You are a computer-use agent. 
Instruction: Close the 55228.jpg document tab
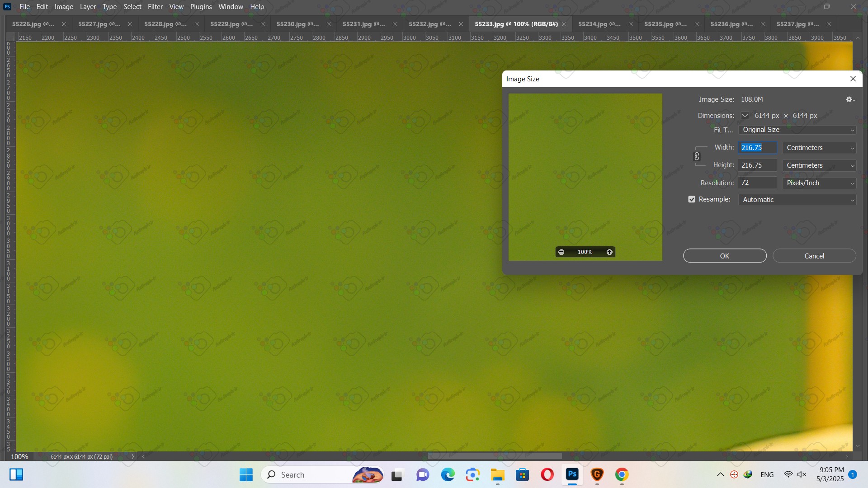pos(196,24)
